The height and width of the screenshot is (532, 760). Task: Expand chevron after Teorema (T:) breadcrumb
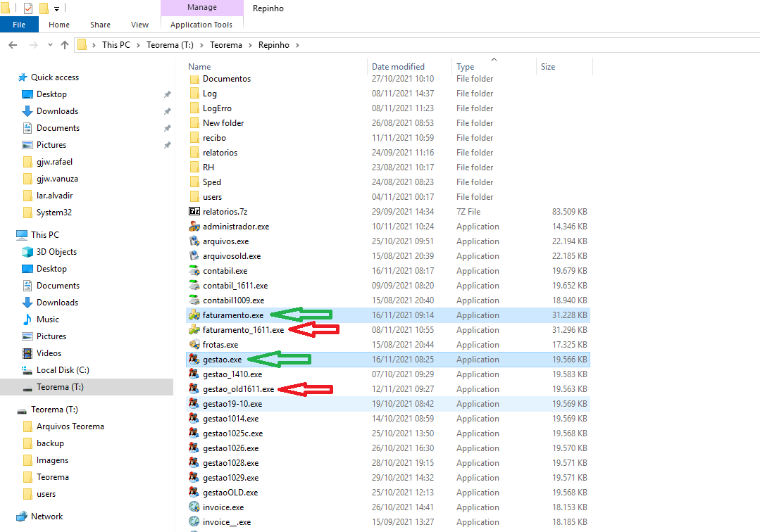click(201, 45)
